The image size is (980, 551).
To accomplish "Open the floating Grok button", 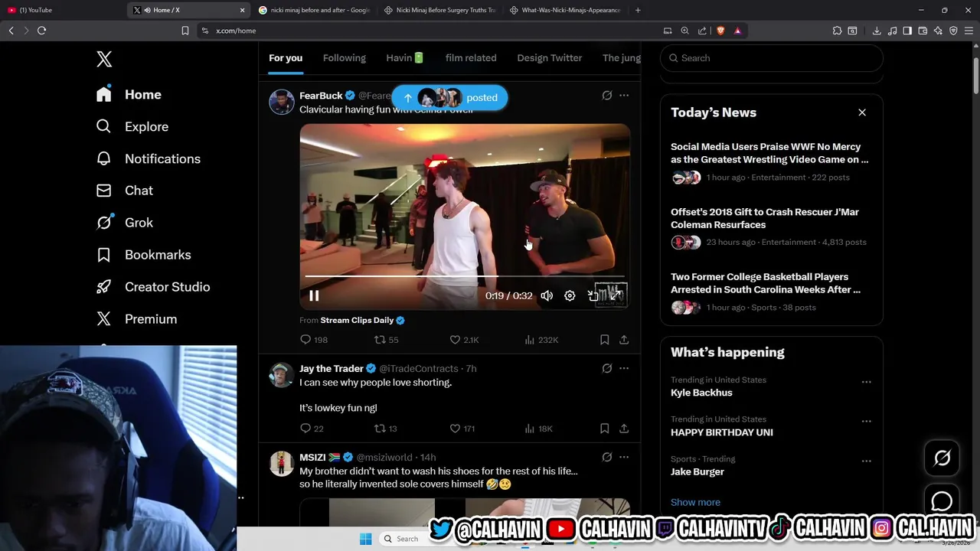I will coord(942,458).
